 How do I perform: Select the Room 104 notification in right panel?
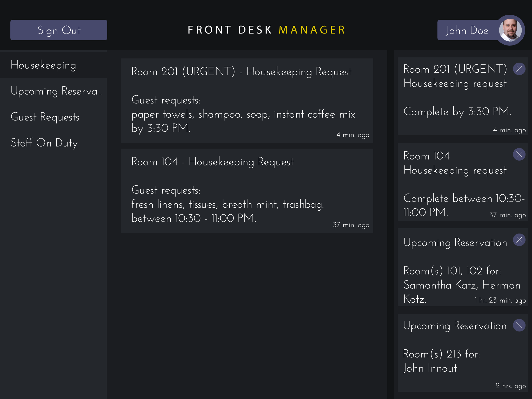click(x=463, y=182)
